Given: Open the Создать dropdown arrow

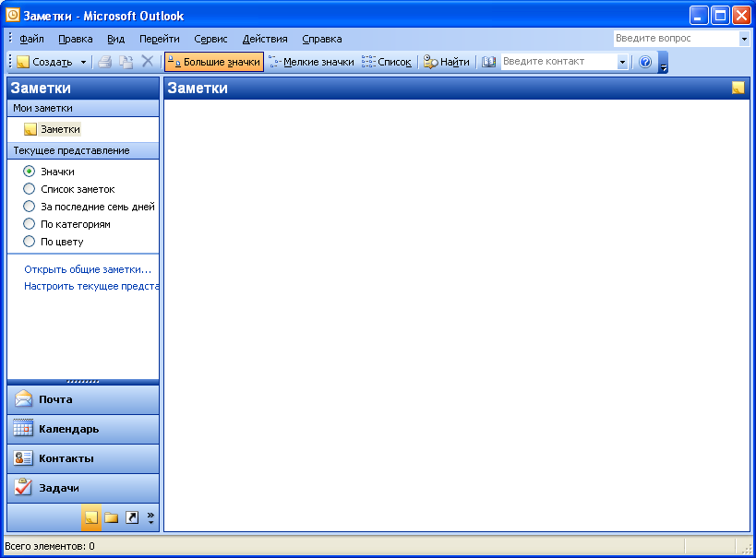Looking at the screenshot, I should tap(83, 62).
